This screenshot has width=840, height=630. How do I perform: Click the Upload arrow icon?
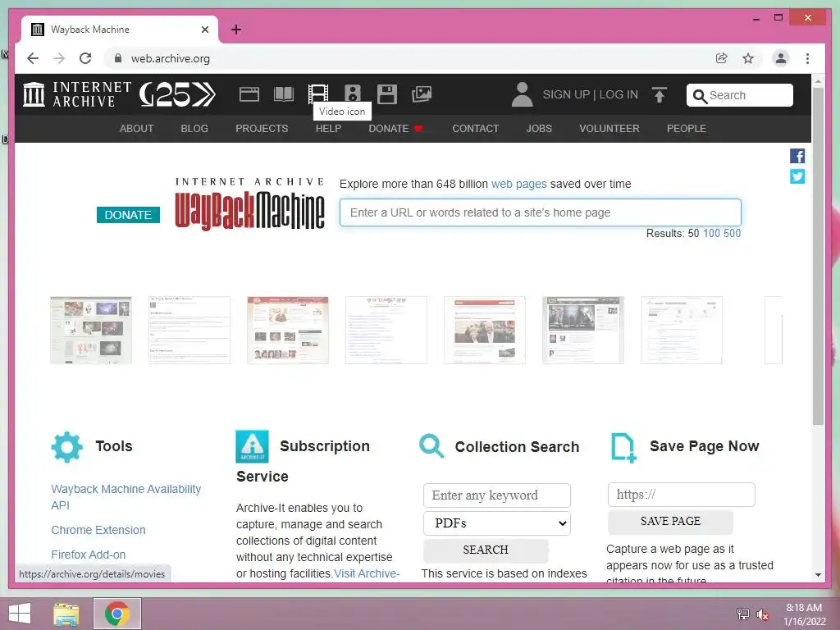(x=660, y=95)
